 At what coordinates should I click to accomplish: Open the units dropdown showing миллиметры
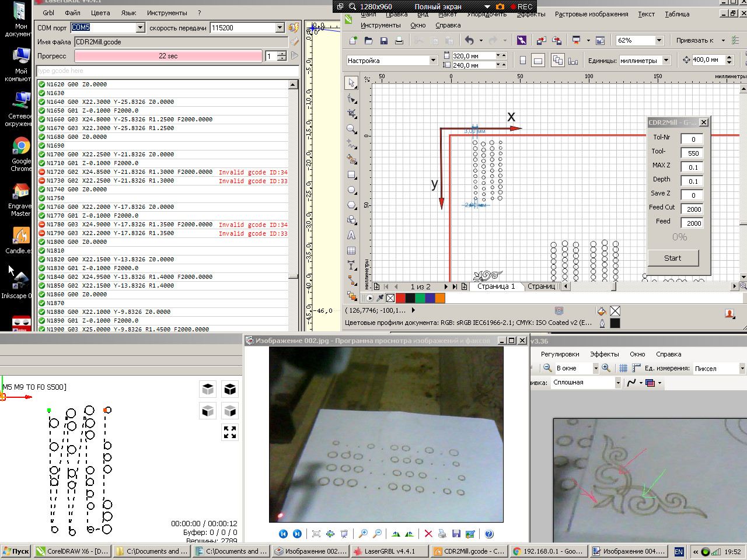666,60
